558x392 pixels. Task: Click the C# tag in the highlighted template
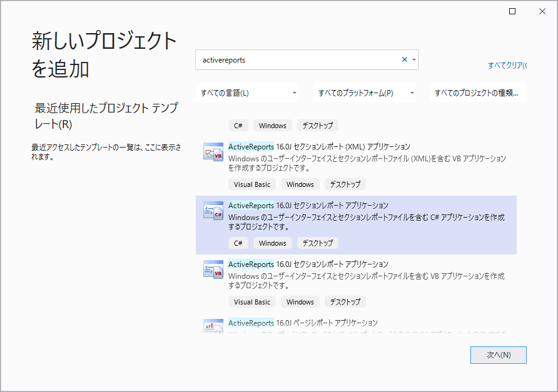pos(238,243)
